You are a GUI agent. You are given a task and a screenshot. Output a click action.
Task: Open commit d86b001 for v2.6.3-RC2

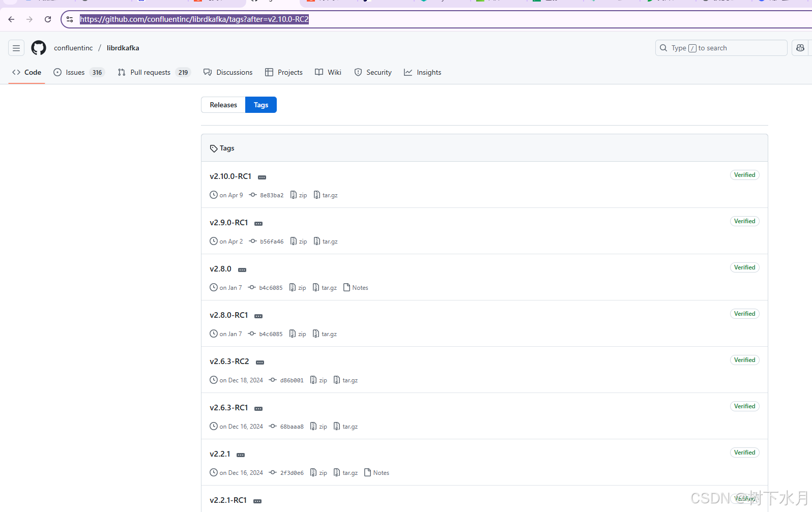(286, 380)
